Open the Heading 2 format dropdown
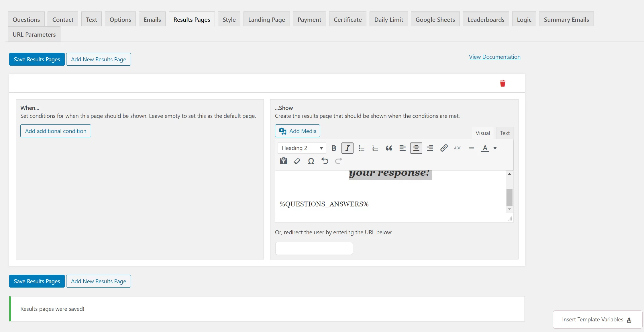The height and width of the screenshot is (332, 644). pos(302,148)
